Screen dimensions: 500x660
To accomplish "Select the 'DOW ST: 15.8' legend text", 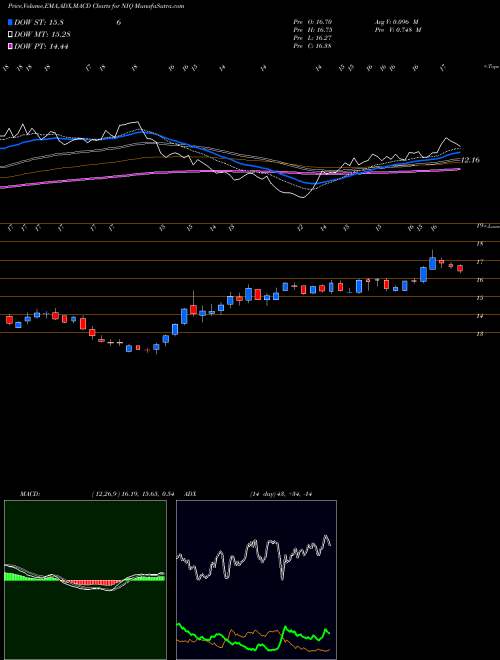I will tap(39, 22).
